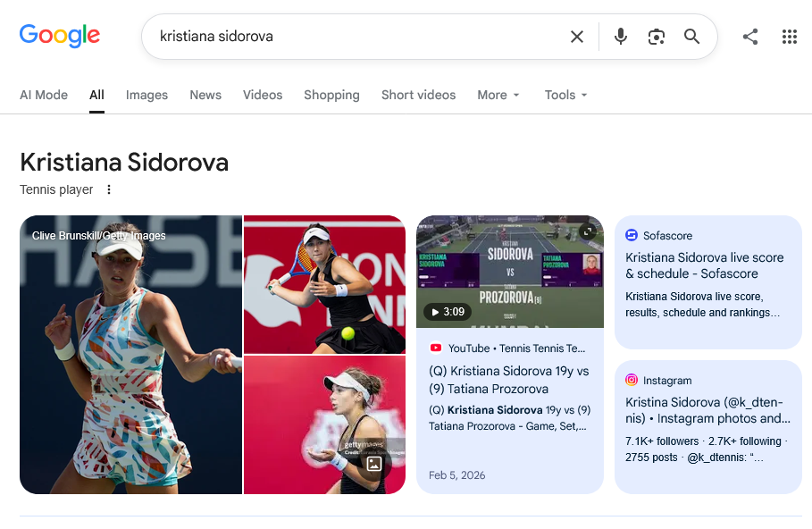This screenshot has height=529, width=812.
Task: Open Sofascore live score & schedule link
Action: click(704, 265)
